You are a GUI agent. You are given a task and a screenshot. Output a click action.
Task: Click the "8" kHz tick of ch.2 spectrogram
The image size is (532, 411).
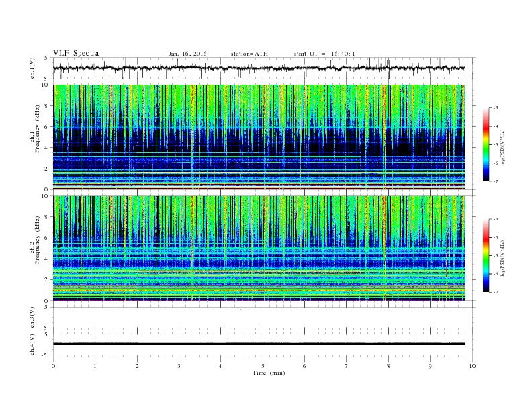(46, 217)
